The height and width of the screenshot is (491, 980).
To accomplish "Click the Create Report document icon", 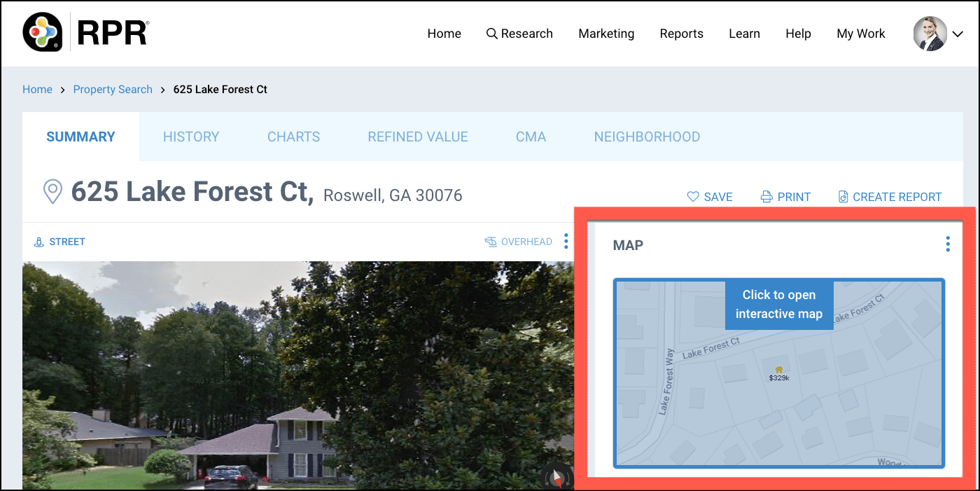I will (843, 197).
